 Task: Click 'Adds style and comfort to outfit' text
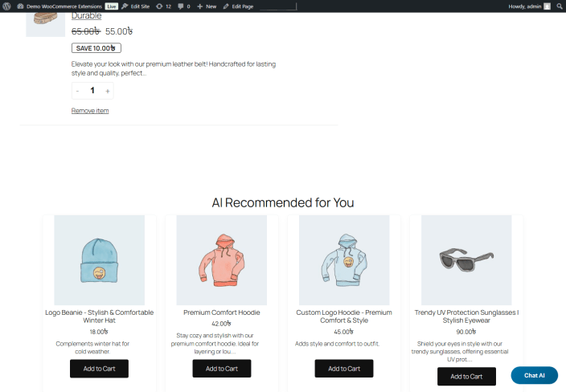(337, 344)
